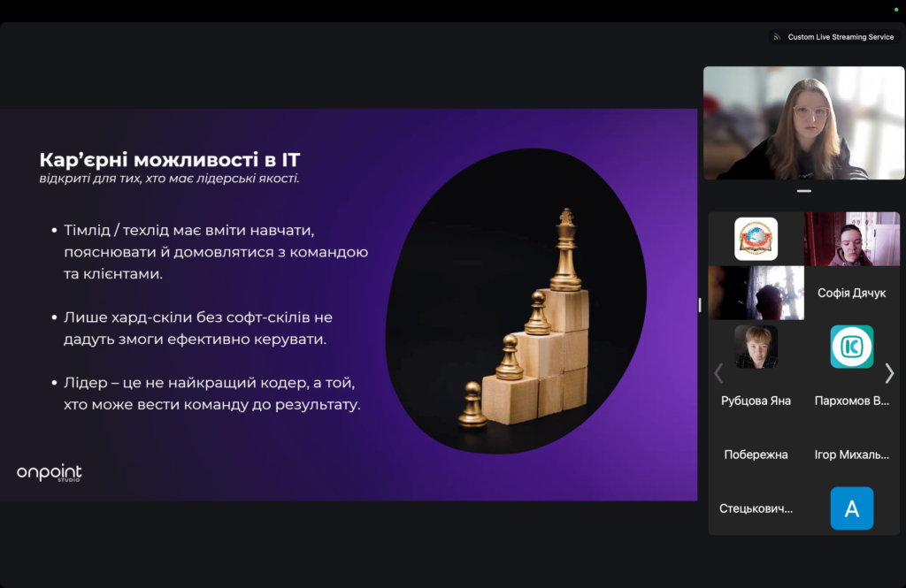906x588 pixels.
Task: Click the Пархомов В... name label
Action: (852, 401)
